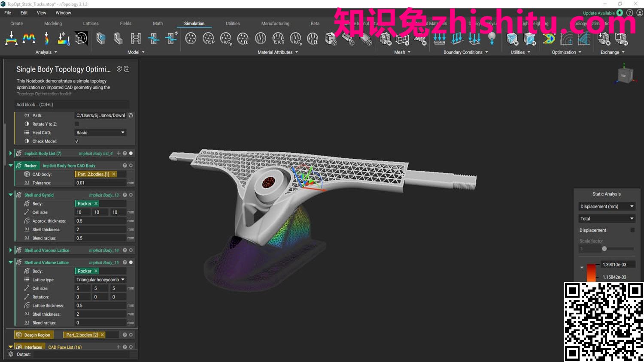Click the Buckling Analysis icon
The height and width of the screenshot is (362, 644).
(46, 39)
